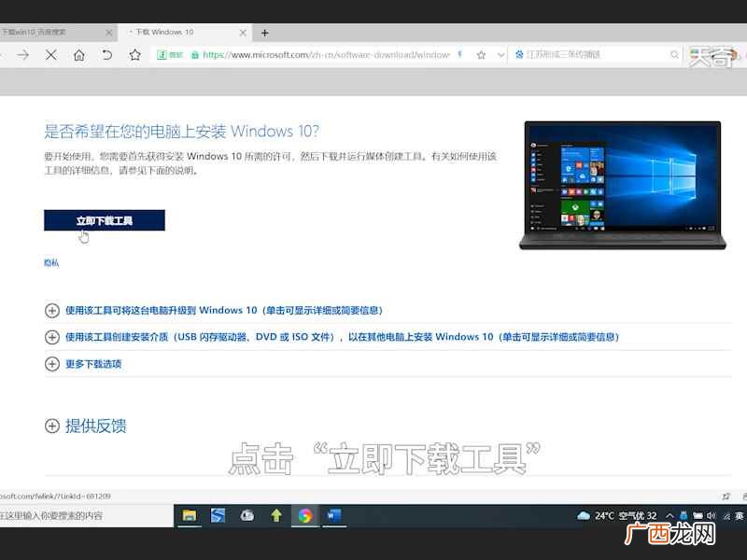
Task: Click the volume speaker tray icon
Action: click(711, 516)
